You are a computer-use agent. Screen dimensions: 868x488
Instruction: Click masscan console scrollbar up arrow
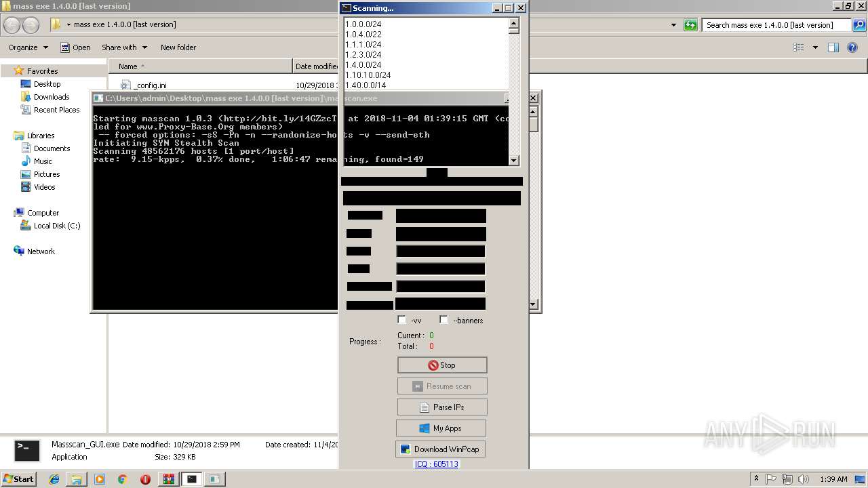click(533, 111)
